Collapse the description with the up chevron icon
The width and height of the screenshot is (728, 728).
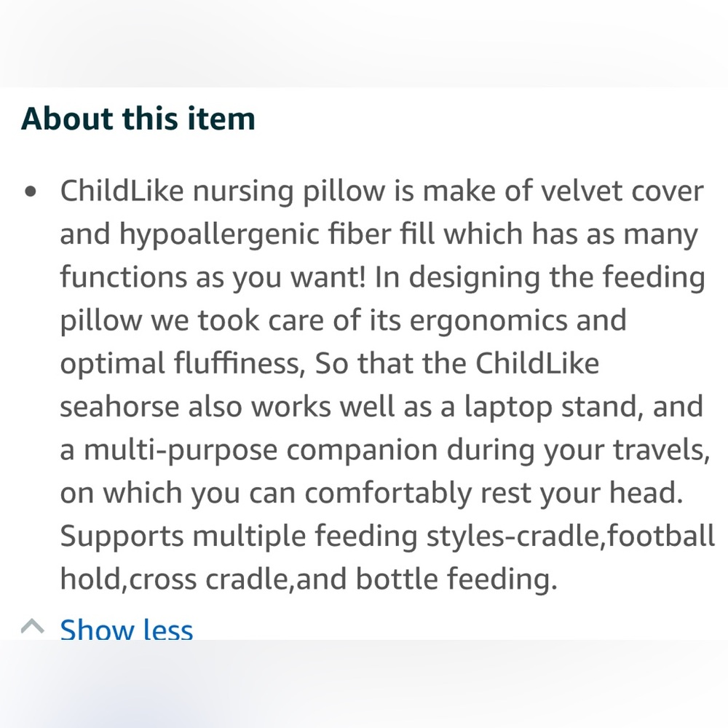pyautogui.click(x=33, y=627)
